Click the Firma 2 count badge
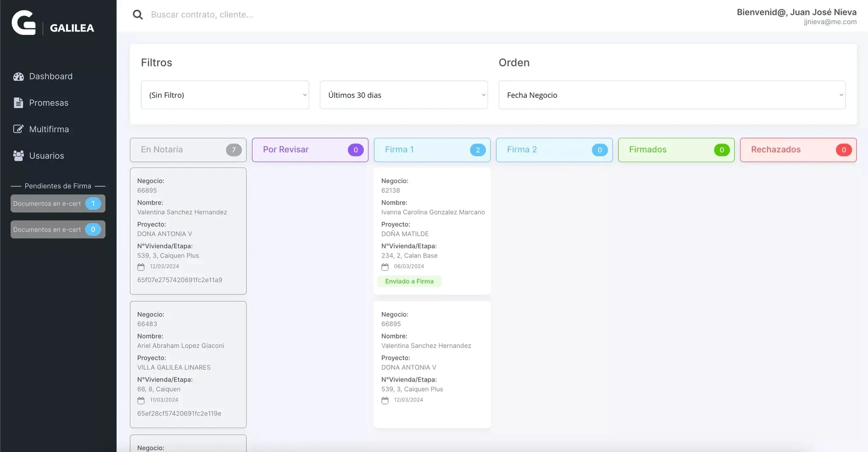The image size is (868, 452). [600, 150]
